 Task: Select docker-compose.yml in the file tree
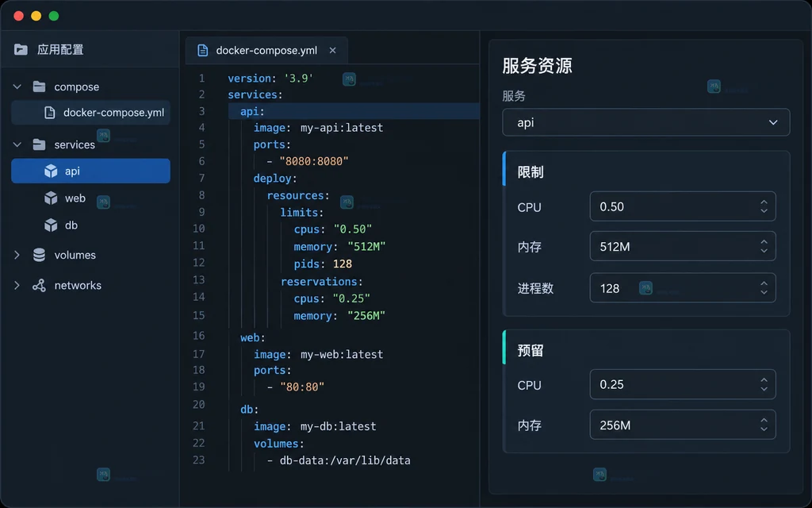(x=90, y=113)
